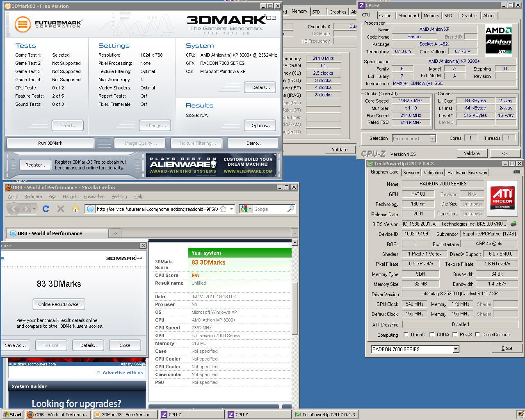Image resolution: width=525 pixels, height=420 pixels.
Task: Open address bar URL dropdown arrow
Action: coord(231,209)
